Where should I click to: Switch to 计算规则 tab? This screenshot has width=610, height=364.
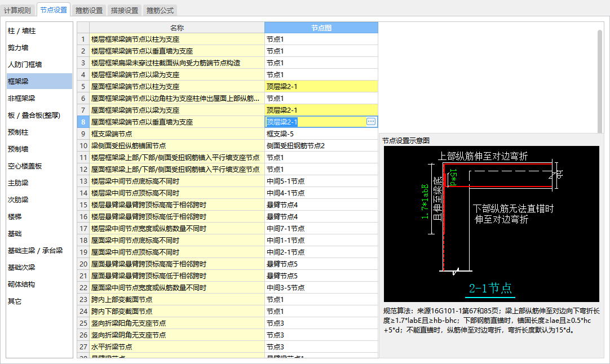pyautogui.click(x=17, y=10)
